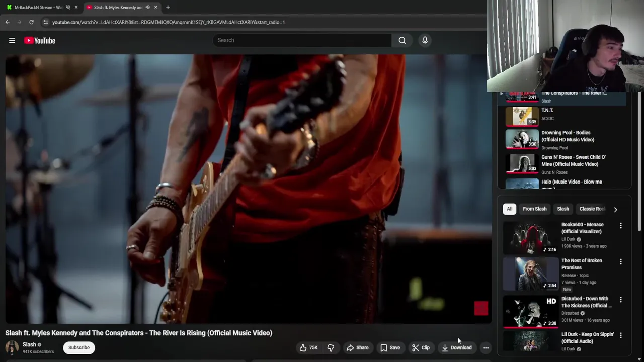Open the YouTube hamburger guide menu

[x=12, y=40]
